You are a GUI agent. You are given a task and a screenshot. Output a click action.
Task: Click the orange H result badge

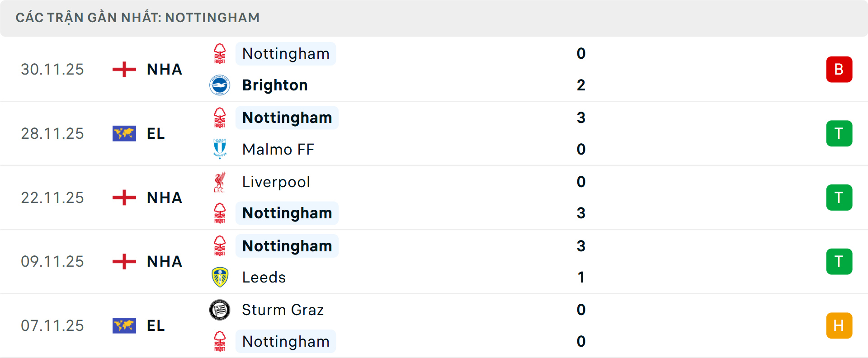tap(839, 325)
